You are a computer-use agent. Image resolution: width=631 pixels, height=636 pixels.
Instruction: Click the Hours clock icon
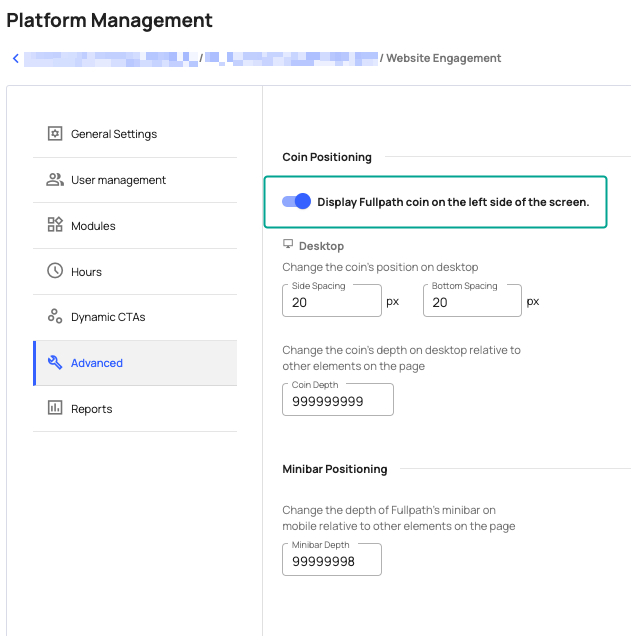click(55, 271)
